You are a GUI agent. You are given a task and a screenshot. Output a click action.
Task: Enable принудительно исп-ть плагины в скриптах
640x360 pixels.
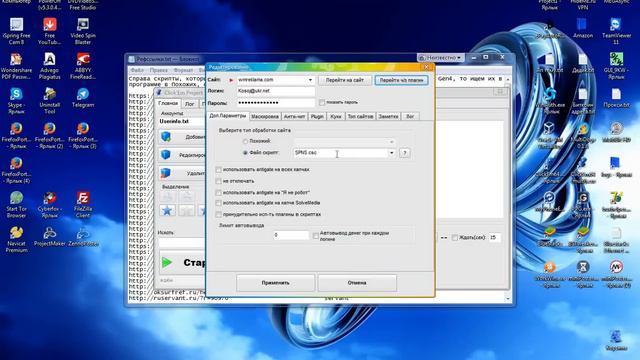pyautogui.click(x=218, y=214)
